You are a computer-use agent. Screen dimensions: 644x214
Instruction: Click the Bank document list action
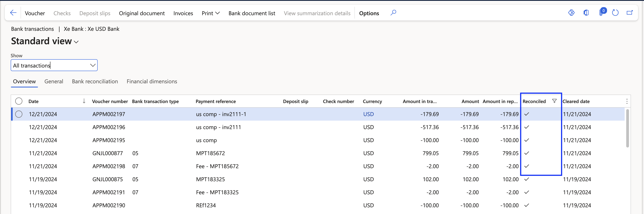coord(252,13)
